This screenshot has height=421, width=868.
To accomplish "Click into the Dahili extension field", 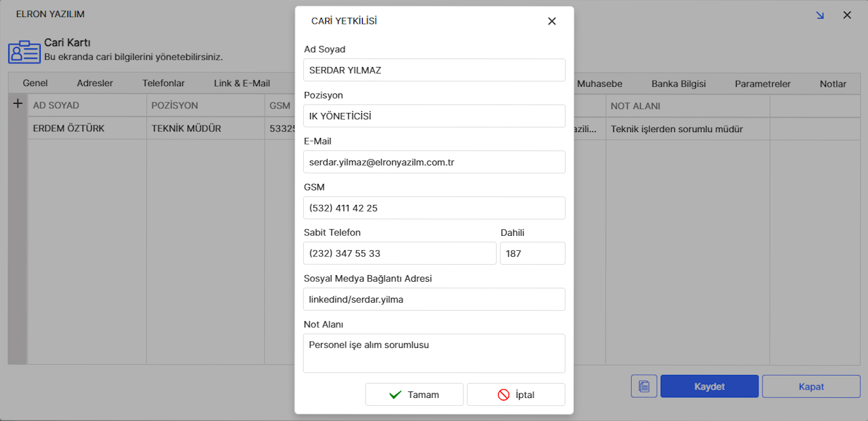I will tap(532, 254).
